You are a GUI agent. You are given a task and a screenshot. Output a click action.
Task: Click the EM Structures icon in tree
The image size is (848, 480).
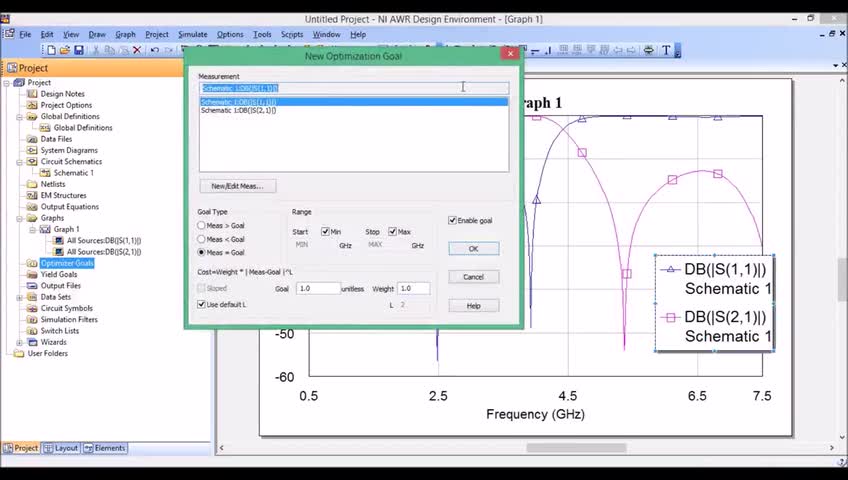[x=32, y=196]
